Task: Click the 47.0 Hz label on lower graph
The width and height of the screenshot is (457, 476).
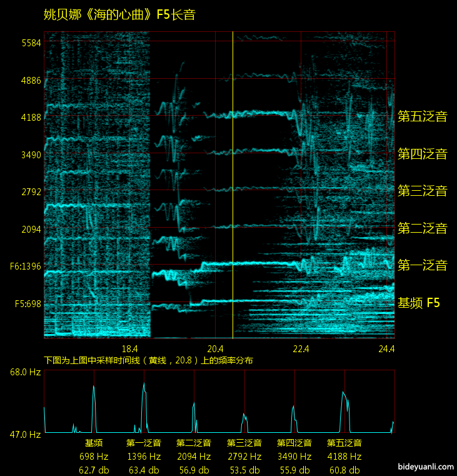Action: pyautogui.click(x=25, y=433)
